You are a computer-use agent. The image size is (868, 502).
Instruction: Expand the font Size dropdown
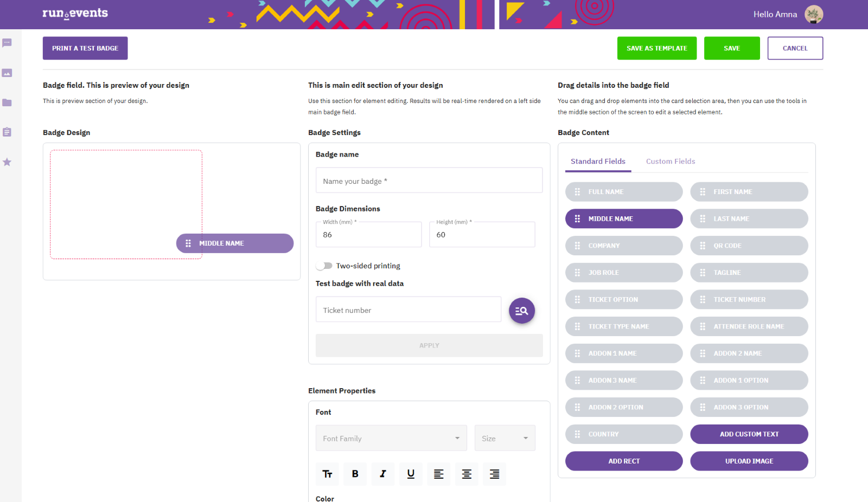[505, 438]
